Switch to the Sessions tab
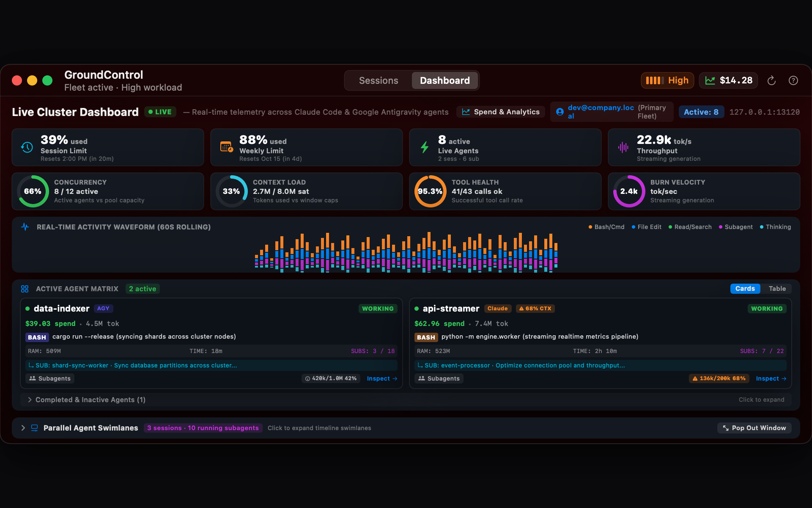Screen dimensions: 812x508 pyautogui.click(x=379, y=80)
